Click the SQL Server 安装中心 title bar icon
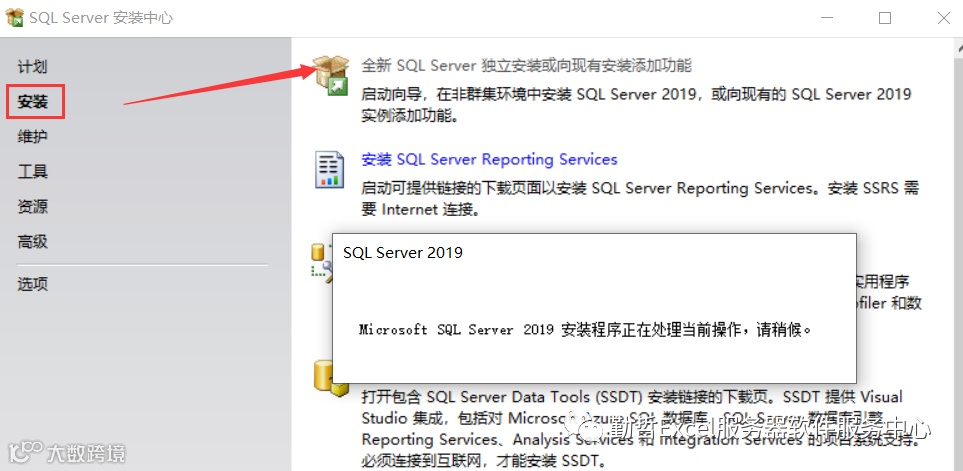The image size is (963, 471). pos(14,18)
